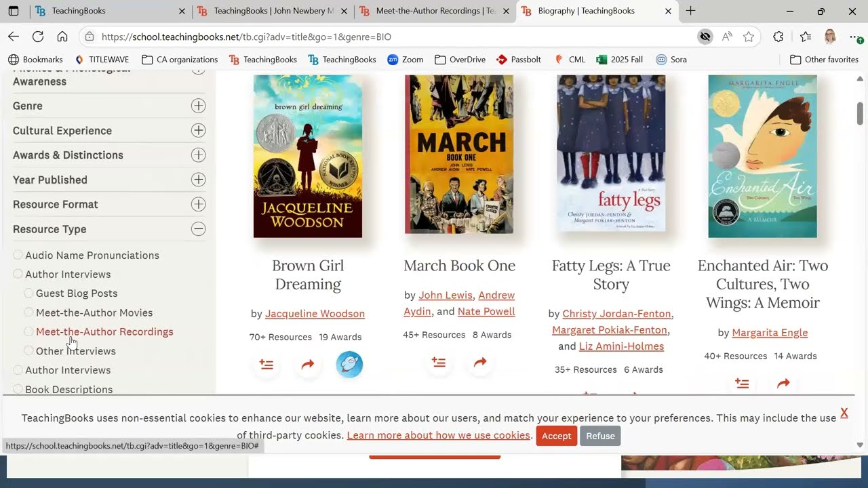The width and height of the screenshot is (868, 488).
Task: Open the March Book One cover
Action: click(x=459, y=154)
